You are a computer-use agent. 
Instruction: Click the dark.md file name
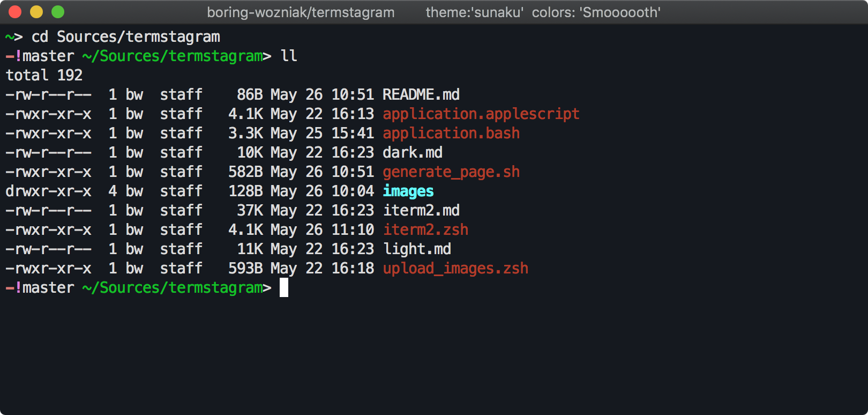pos(412,153)
